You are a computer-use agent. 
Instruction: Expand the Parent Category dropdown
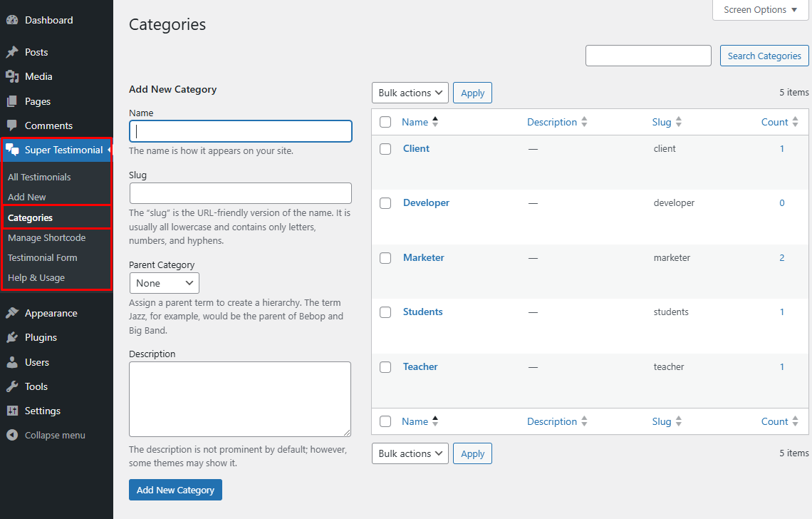[164, 283]
